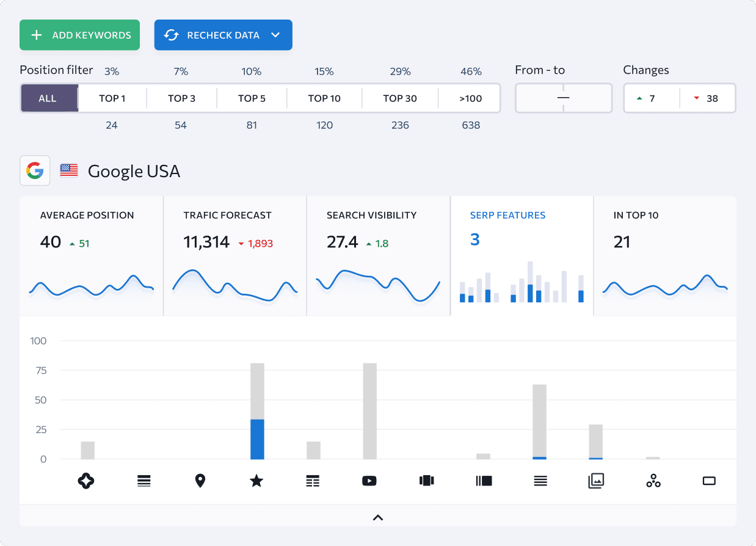Image resolution: width=756 pixels, height=546 pixels.
Task: Select the image pack icon below chart
Action: (596, 481)
